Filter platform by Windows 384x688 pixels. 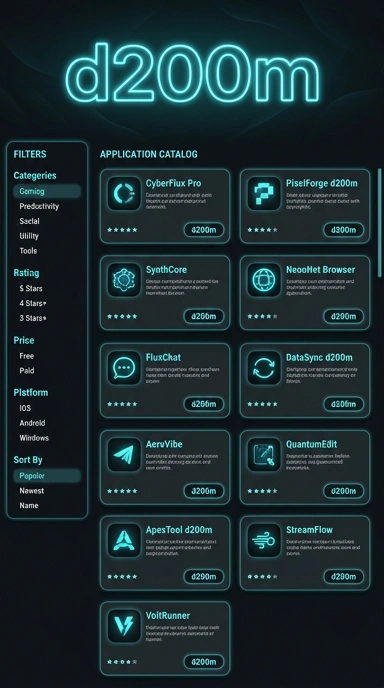[x=34, y=438]
